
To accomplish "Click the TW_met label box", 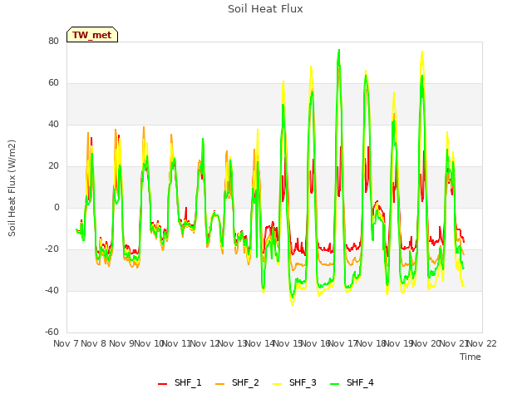I will pos(92,35).
